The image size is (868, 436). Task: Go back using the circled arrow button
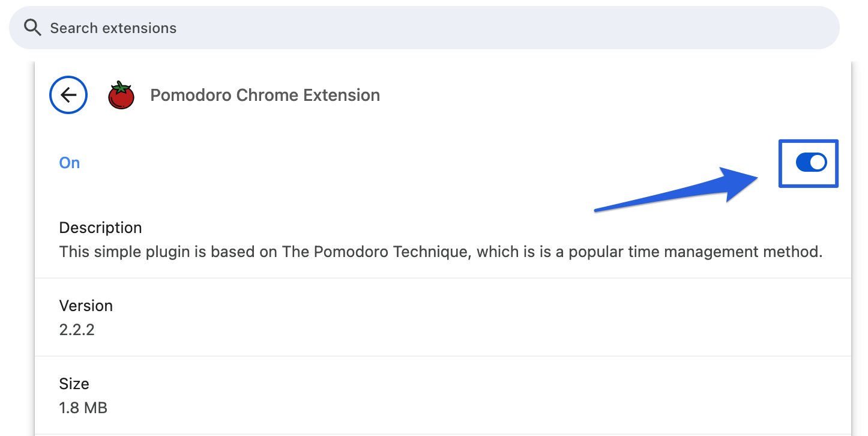pos(68,95)
